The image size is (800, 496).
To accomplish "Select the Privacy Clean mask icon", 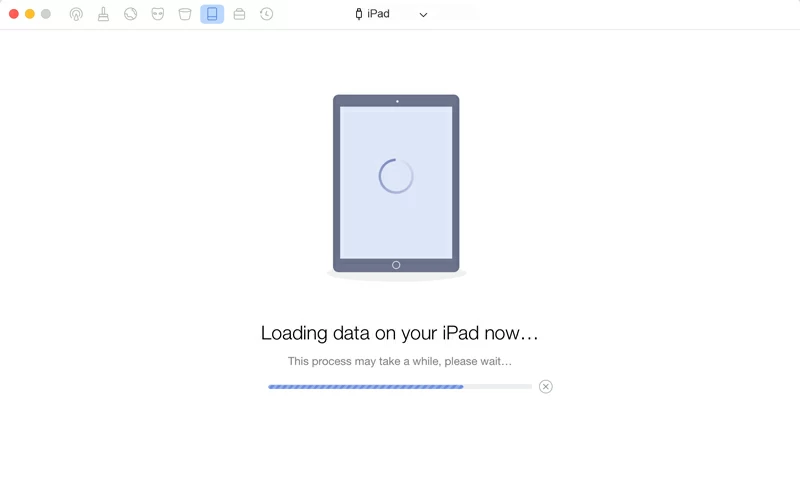I will (157, 14).
